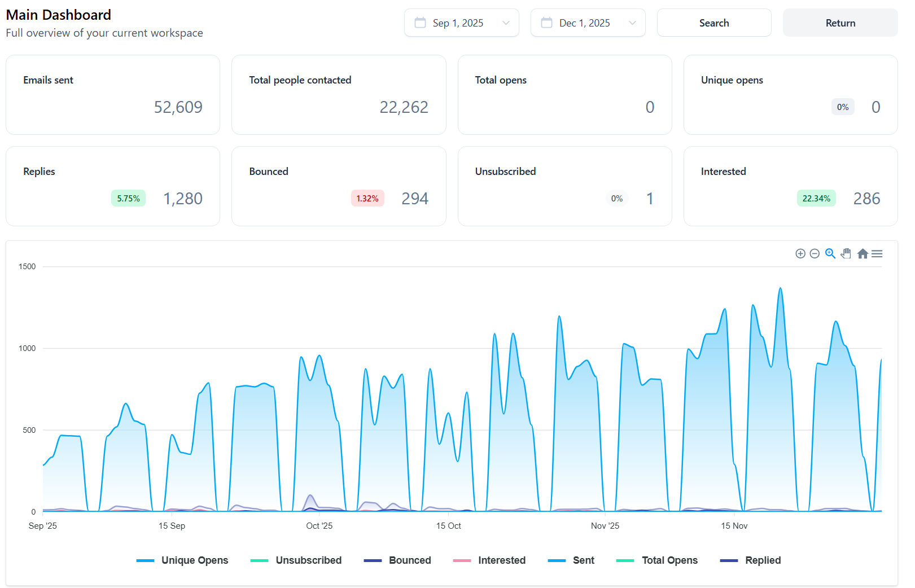The width and height of the screenshot is (915, 588).
Task: Toggle Total Opens series in legend
Action: pos(657,560)
